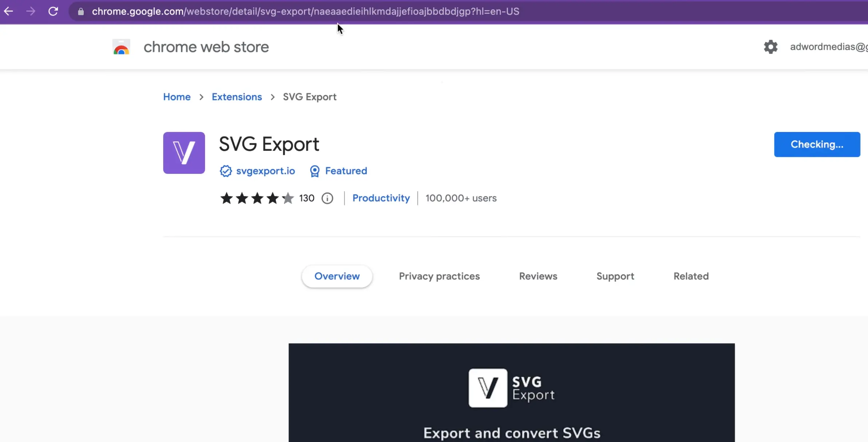Click the site security lock icon

click(81, 11)
